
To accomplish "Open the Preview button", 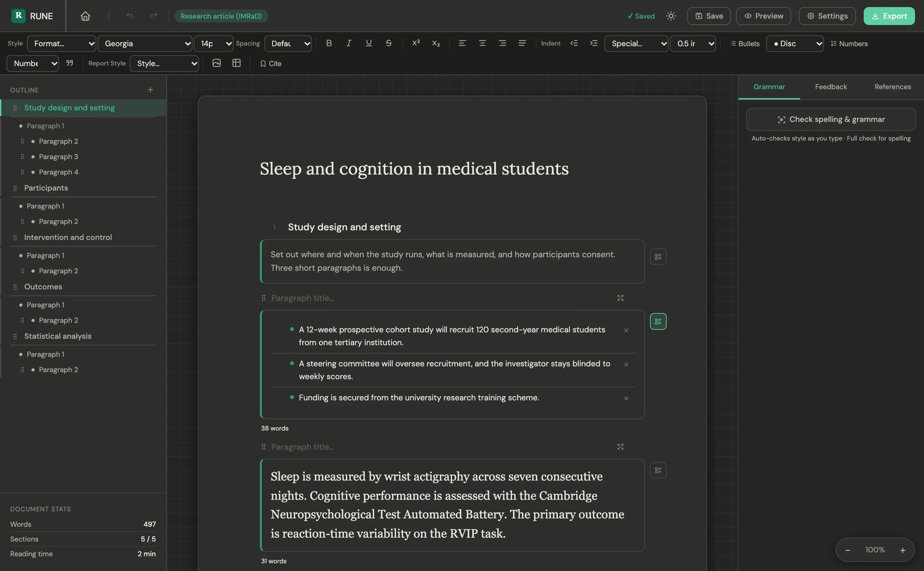I will pyautogui.click(x=763, y=16).
